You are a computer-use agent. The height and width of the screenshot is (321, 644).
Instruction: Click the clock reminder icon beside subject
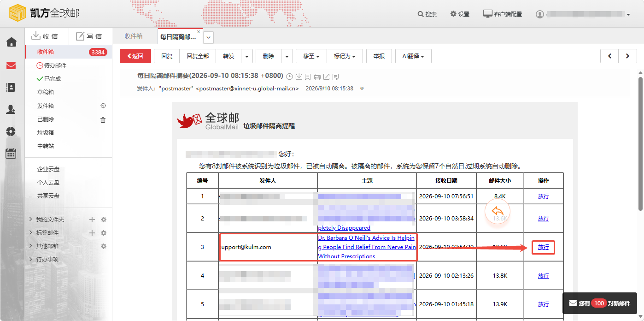coord(290,77)
